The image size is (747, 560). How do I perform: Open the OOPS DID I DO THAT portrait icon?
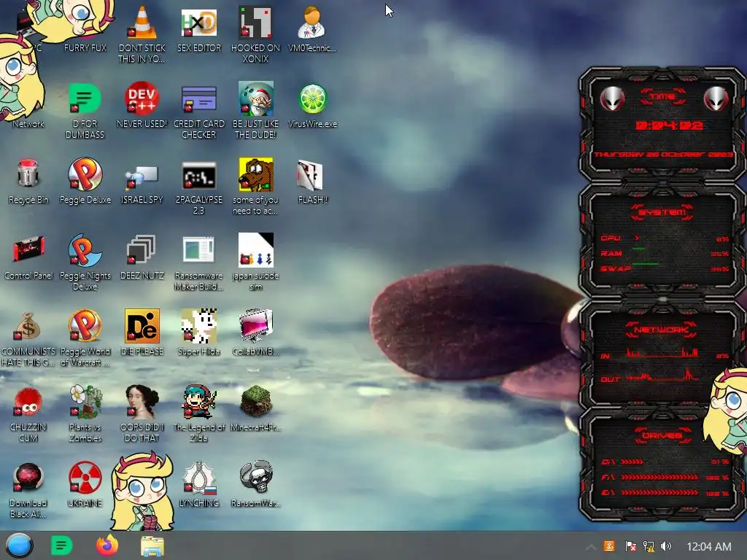[142, 413]
